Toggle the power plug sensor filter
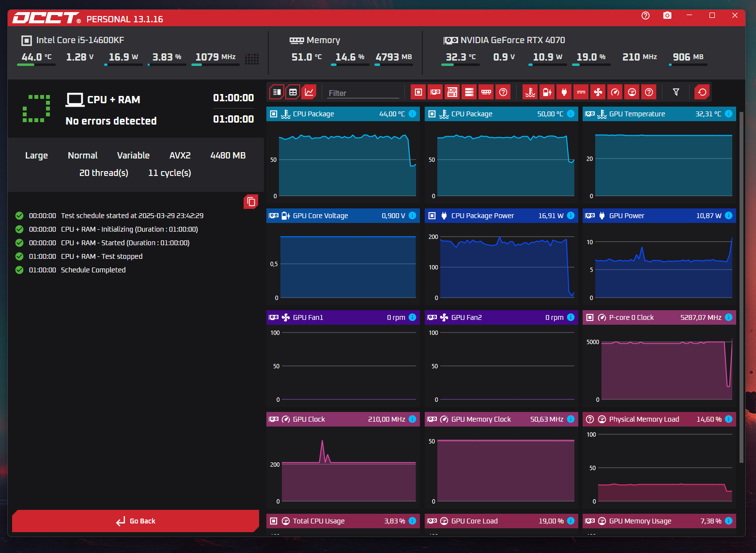 pos(564,92)
